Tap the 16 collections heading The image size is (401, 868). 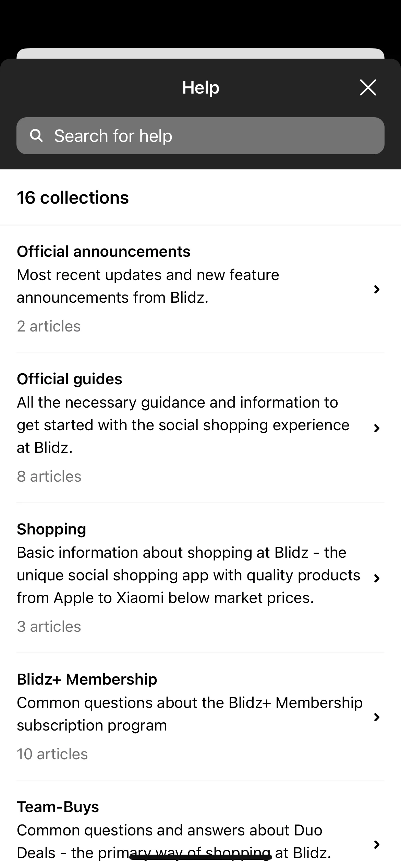tap(73, 197)
